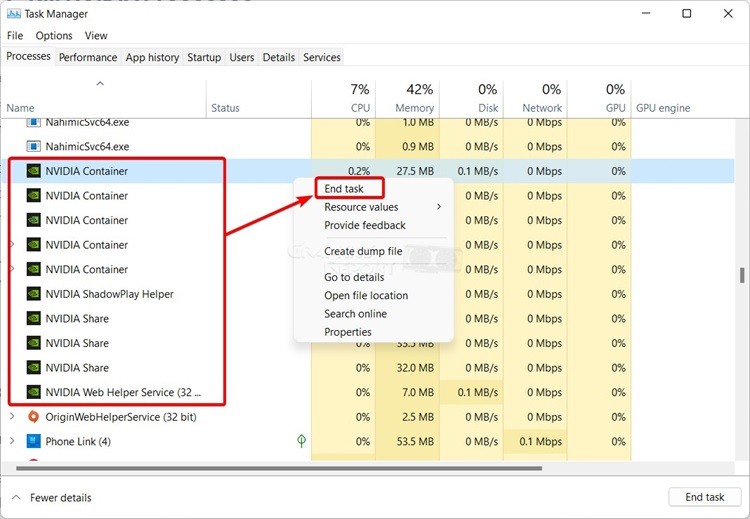Expand the OriginWebHelperService process group
750x519 pixels.
(12, 417)
